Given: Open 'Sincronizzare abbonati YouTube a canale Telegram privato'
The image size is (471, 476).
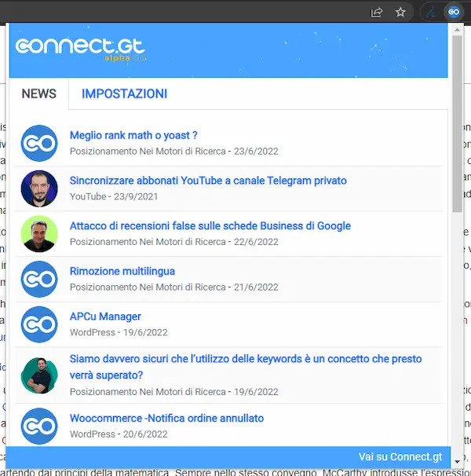Looking at the screenshot, I should click(208, 181).
